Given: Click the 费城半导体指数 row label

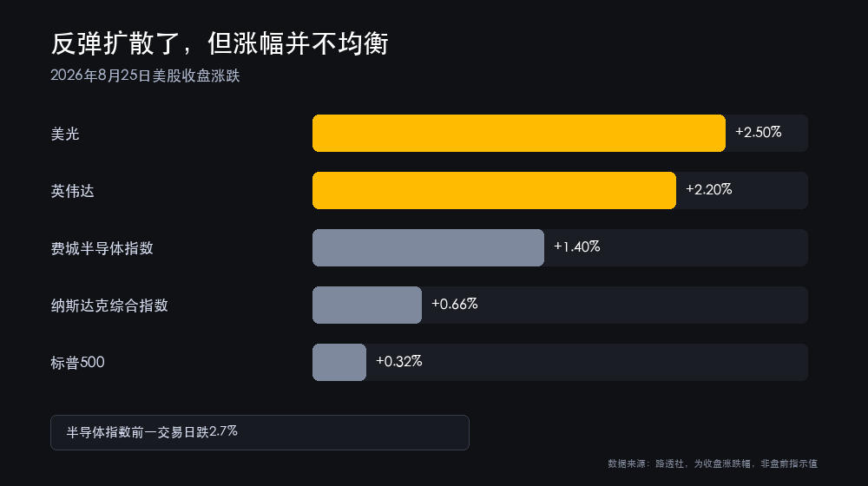Looking at the screenshot, I should point(102,248).
